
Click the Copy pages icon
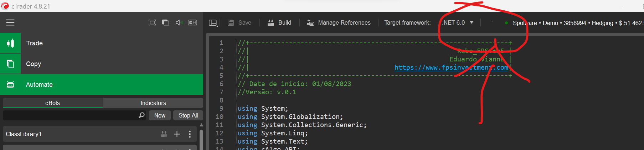click(10, 64)
